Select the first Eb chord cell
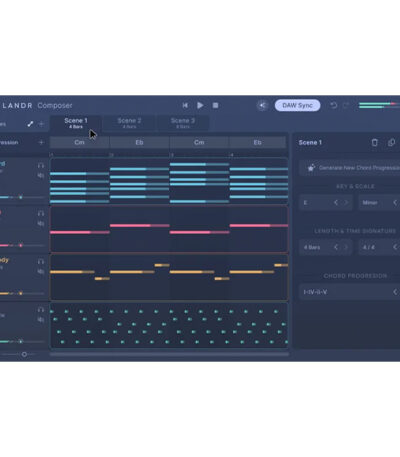Viewport: 400px width, 457px height. pos(139,142)
